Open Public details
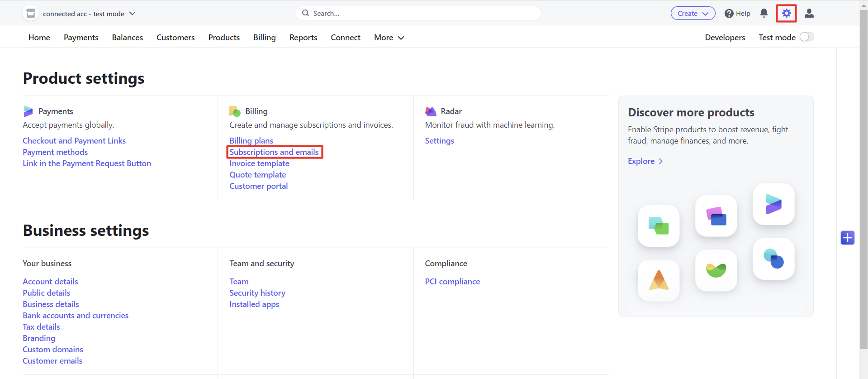This screenshot has height=379, width=868. coord(47,293)
